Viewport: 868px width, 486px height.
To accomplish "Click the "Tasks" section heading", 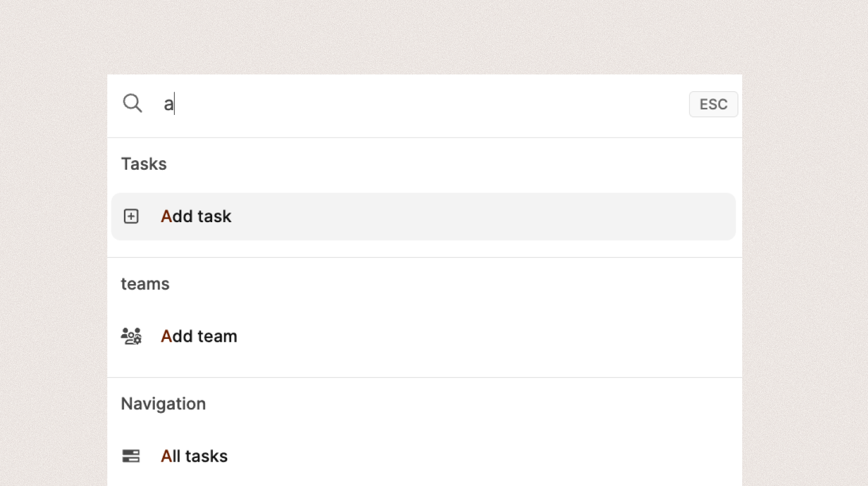I will (x=144, y=164).
